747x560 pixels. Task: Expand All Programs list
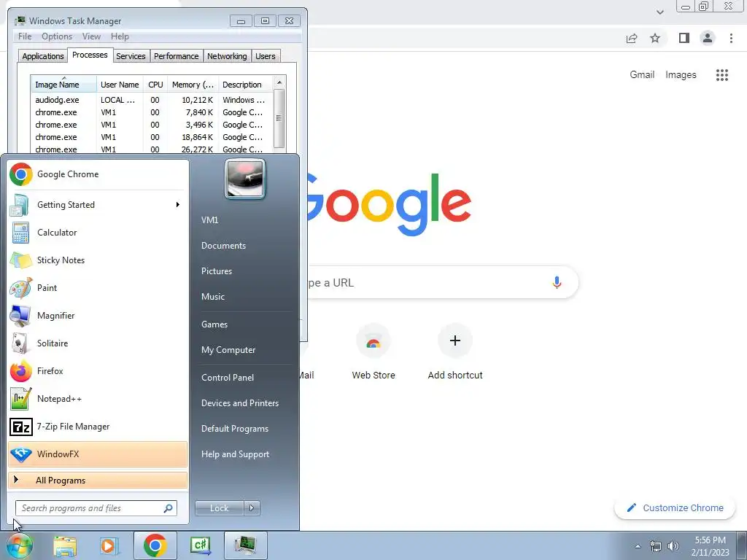98,481
